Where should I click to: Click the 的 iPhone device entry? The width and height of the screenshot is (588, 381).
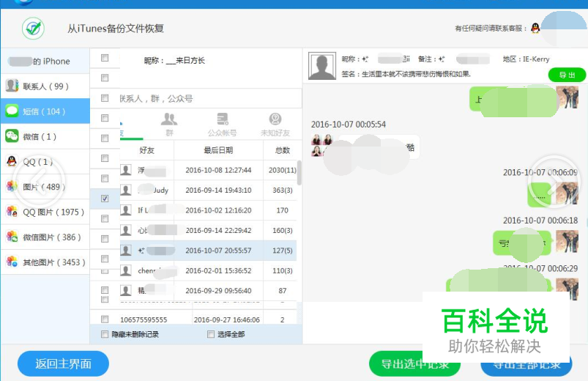coord(45,61)
